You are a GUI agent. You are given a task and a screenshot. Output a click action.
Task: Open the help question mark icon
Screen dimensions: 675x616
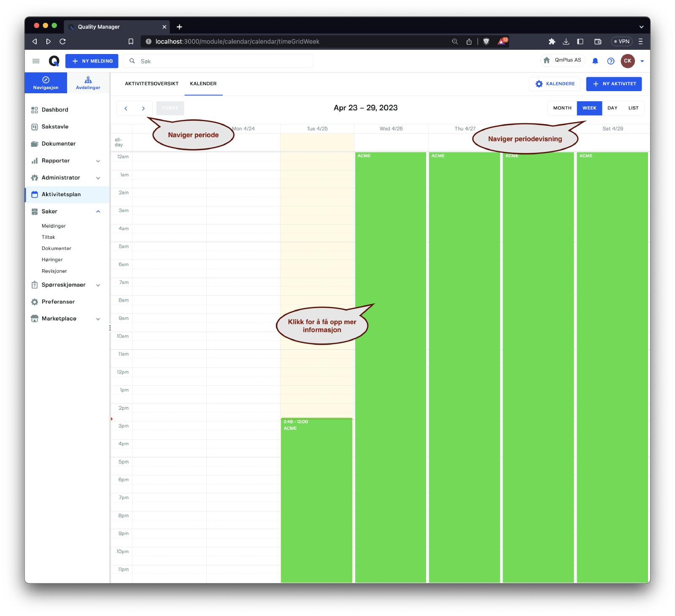610,61
